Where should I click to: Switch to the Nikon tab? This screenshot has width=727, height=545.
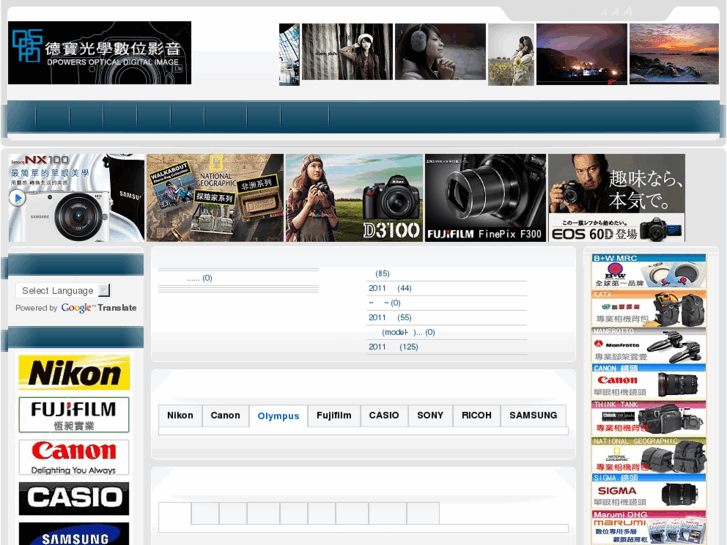pyautogui.click(x=180, y=416)
